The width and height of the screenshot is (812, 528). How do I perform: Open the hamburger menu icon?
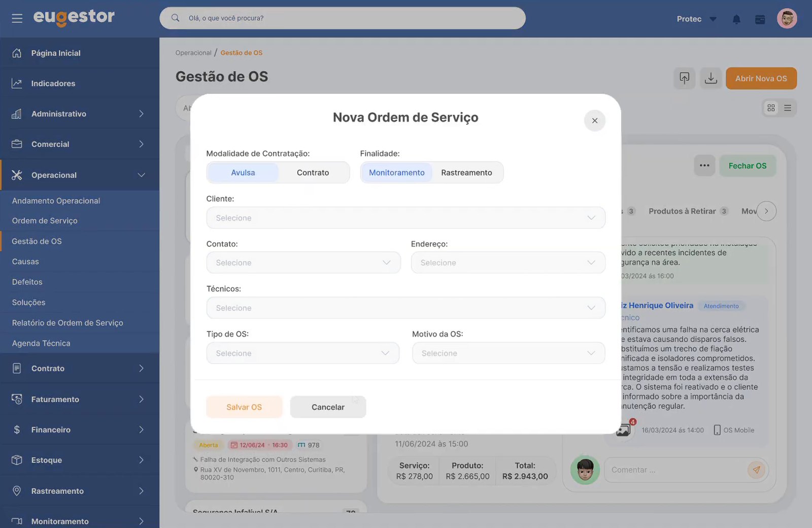(x=17, y=18)
